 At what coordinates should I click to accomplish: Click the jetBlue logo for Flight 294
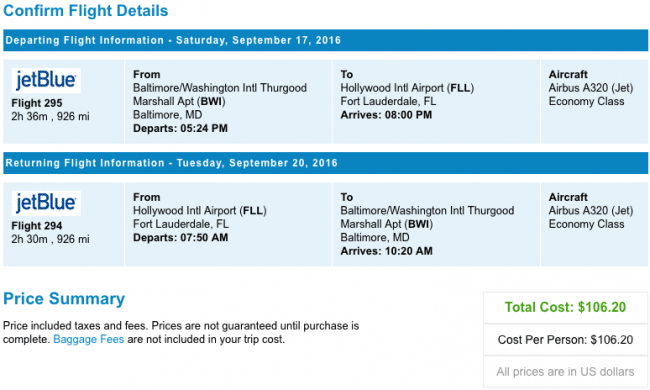pos(46,203)
